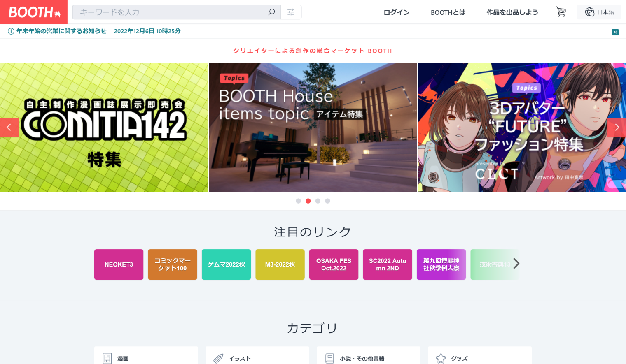Click the 作品を出品しよう link
This screenshot has width=626, height=364.
pos(512,12)
